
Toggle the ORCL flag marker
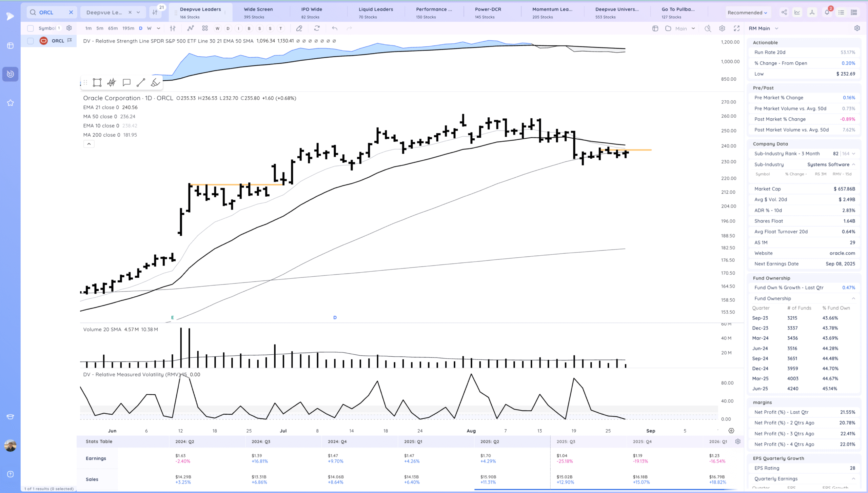pyautogui.click(x=70, y=40)
